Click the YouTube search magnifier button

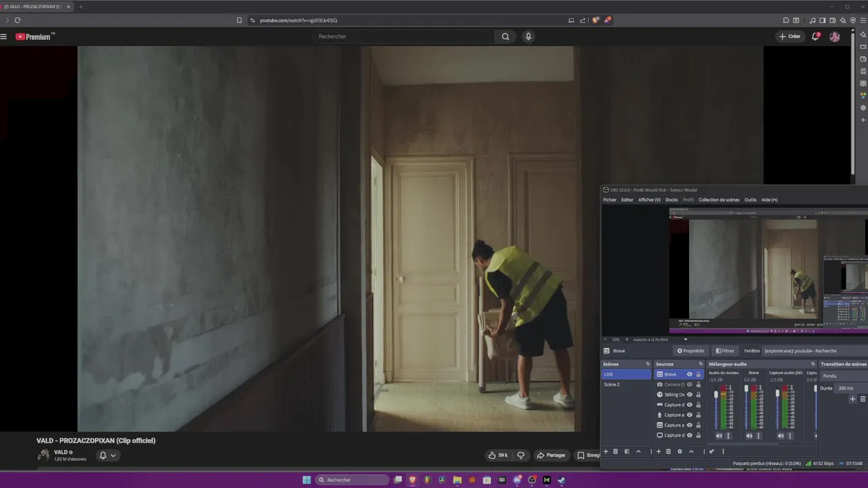pos(505,37)
